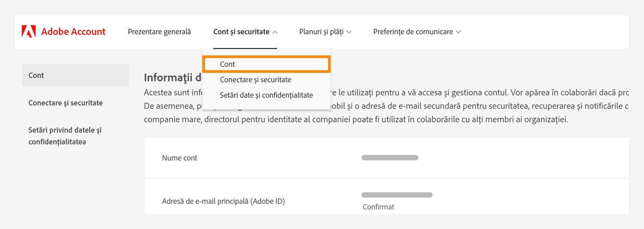Select 'Cont' in the left sidebar
Image resolution: width=644 pixels, height=229 pixels.
tap(36, 75)
